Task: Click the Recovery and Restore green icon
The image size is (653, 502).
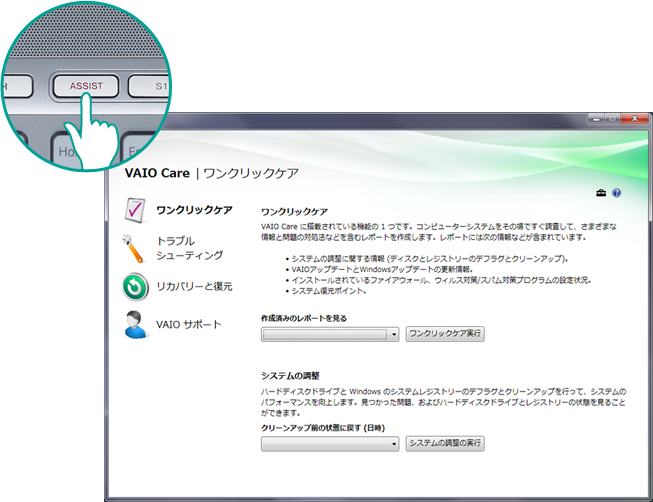Action: click(x=134, y=287)
